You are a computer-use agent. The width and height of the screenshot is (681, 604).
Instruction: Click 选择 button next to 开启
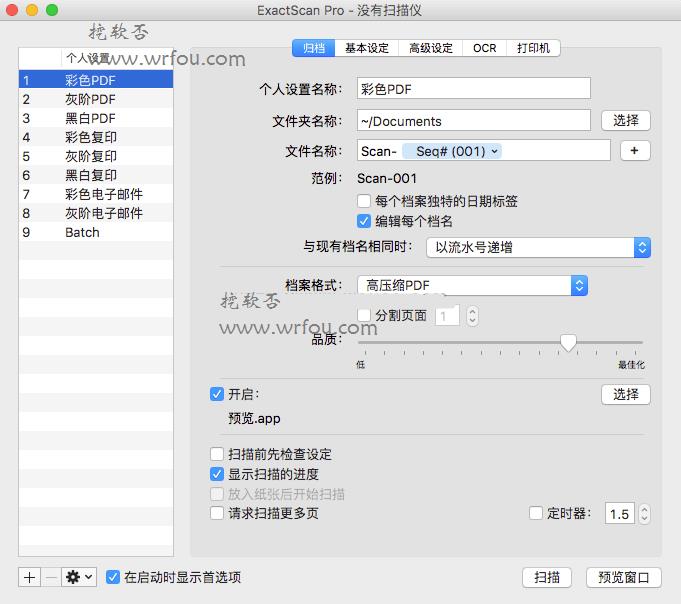(626, 394)
